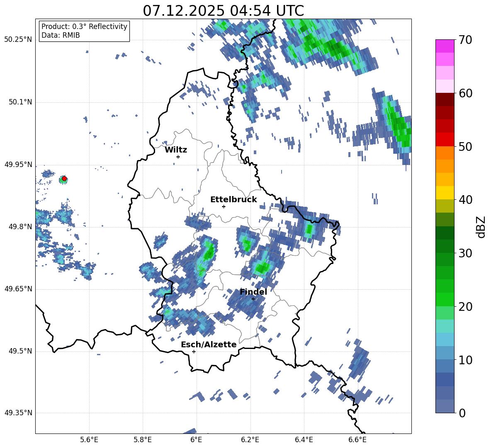Select the Ettelbruck city label
Image resolution: width=491 pixels, height=448 pixels.
233,200
